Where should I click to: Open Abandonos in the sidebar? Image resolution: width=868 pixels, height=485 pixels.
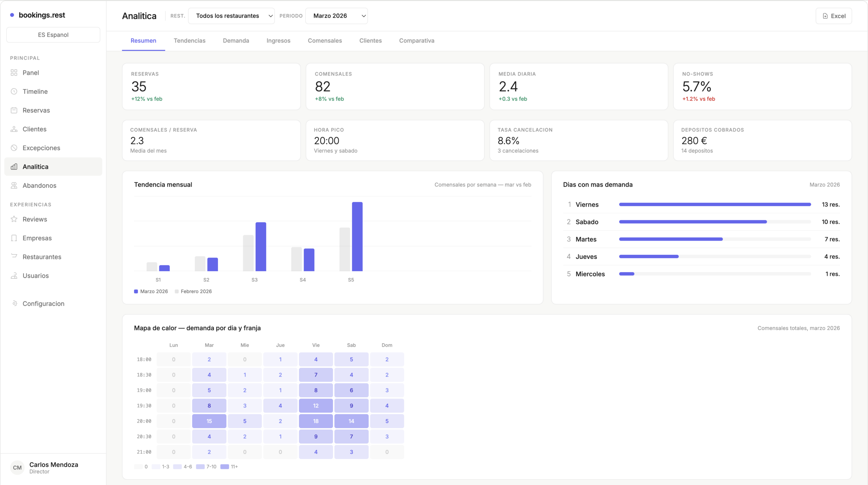53,185
